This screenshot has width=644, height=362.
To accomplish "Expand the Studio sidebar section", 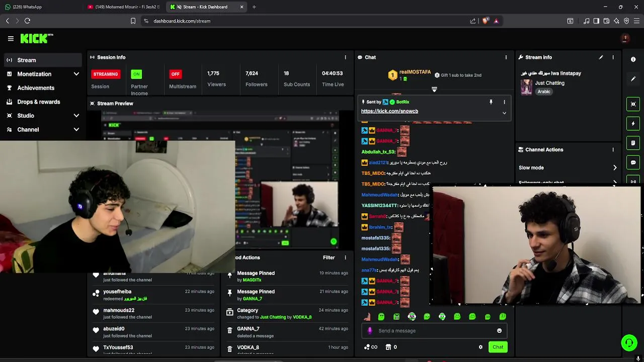I will 76,116.
